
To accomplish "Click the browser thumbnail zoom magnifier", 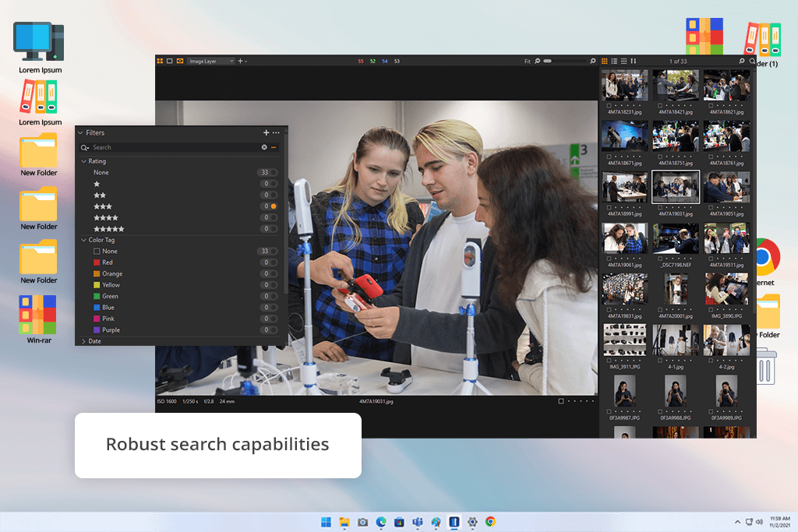I will click(742, 61).
